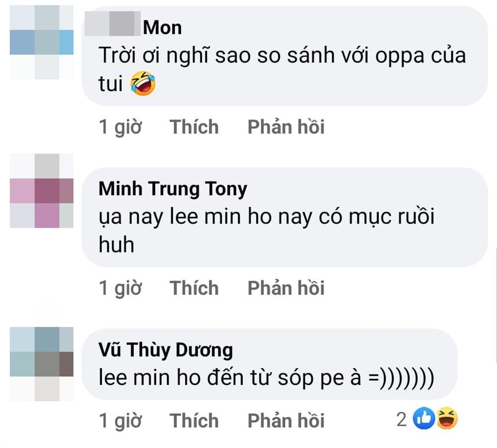
Task: Click the timestamp under Minh Trung Tony's comment
Action: point(120,288)
